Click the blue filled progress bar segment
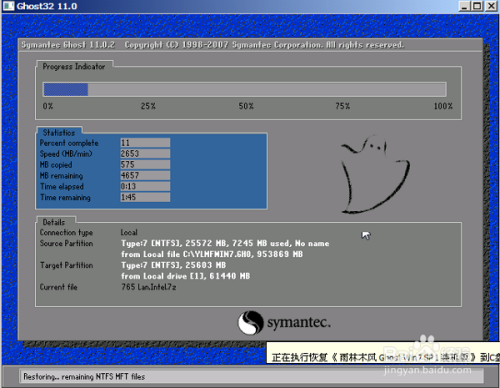 click(66, 90)
